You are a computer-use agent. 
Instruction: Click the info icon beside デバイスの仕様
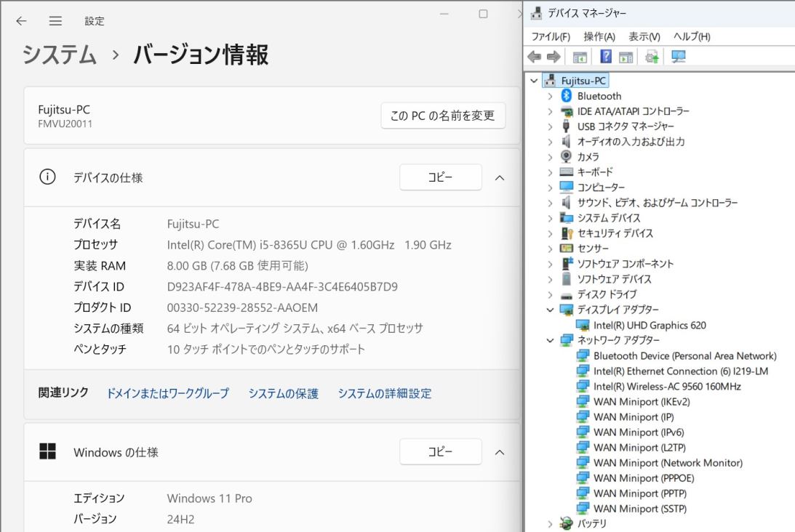(x=47, y=177)
